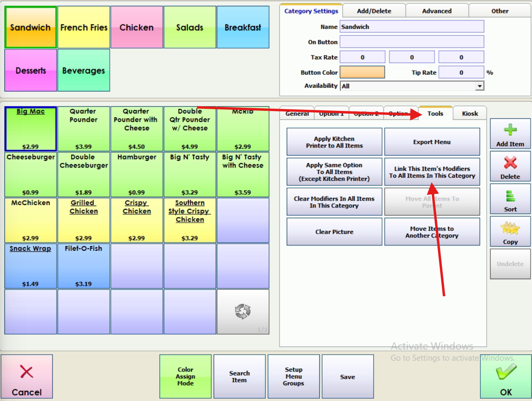Click the Tip Rate field
The width and height of the screenshot is (532, 401).
coord(461,72)
